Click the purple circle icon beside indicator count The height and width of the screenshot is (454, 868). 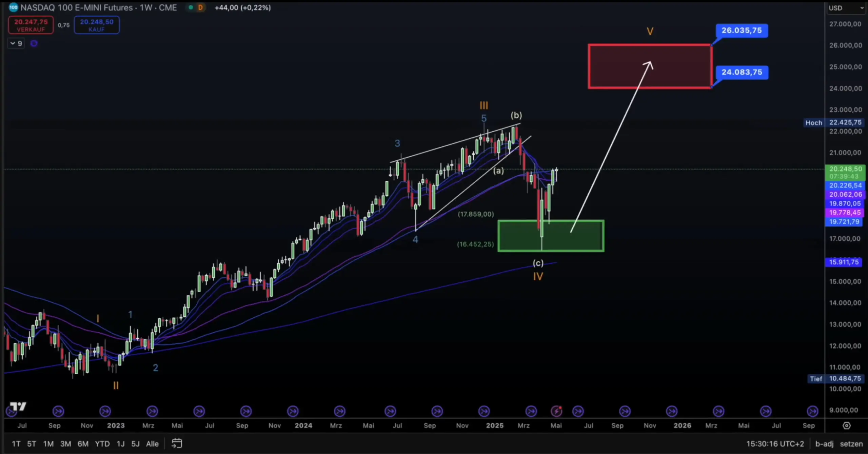pos(34,43)
